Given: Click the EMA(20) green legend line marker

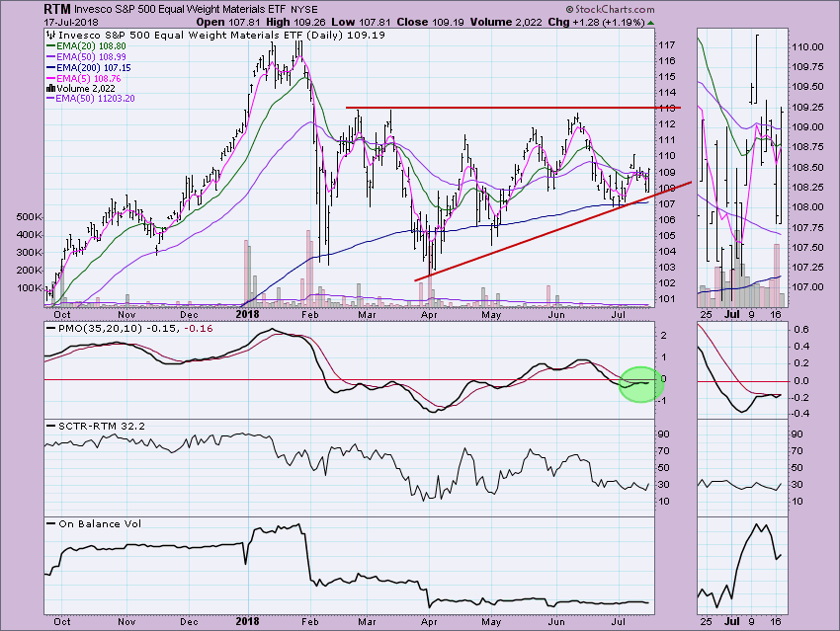Looking at the screenshot, I should click(x=52, y=45).
